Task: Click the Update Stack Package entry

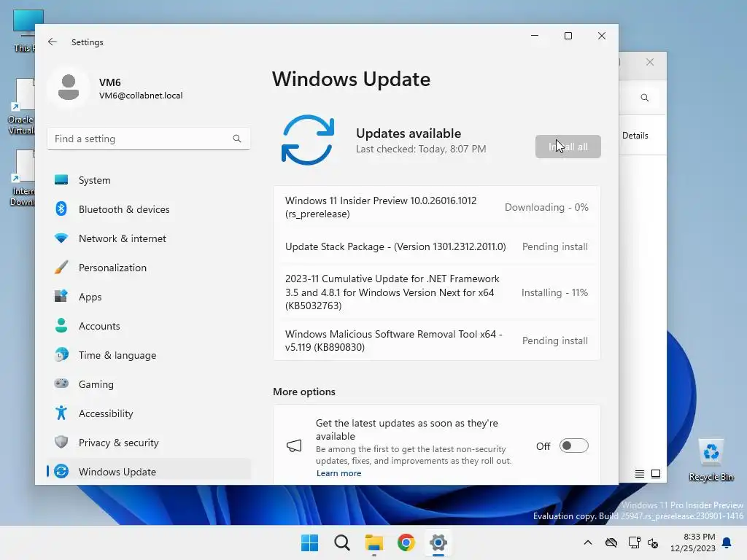Action: (436, 246)
